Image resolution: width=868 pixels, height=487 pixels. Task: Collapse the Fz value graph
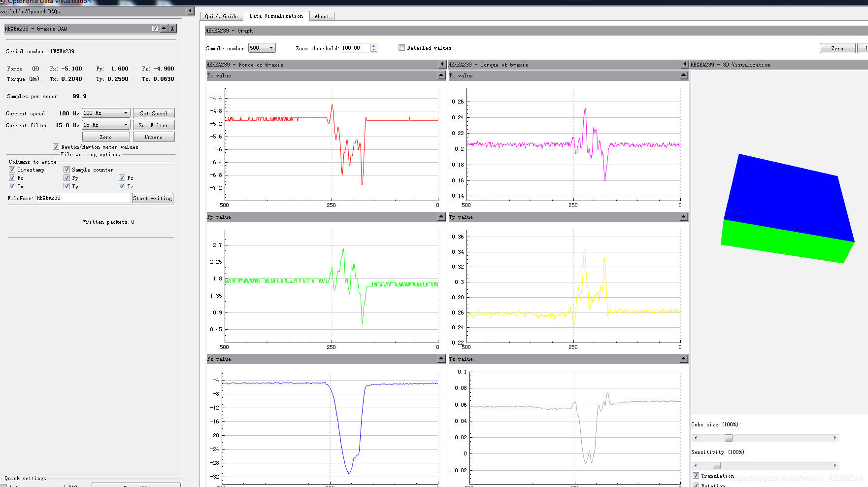(442, 359)
